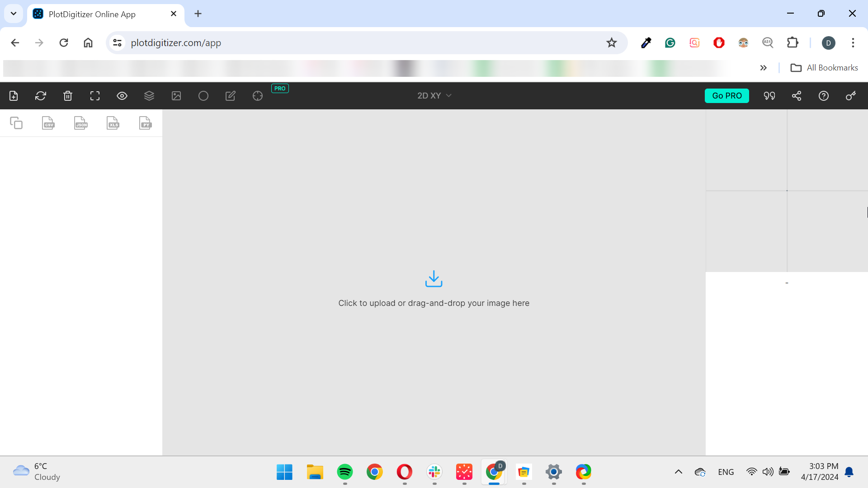Click the upload drag-and-drop image area

pyautogui.click(x=434, y=288)
